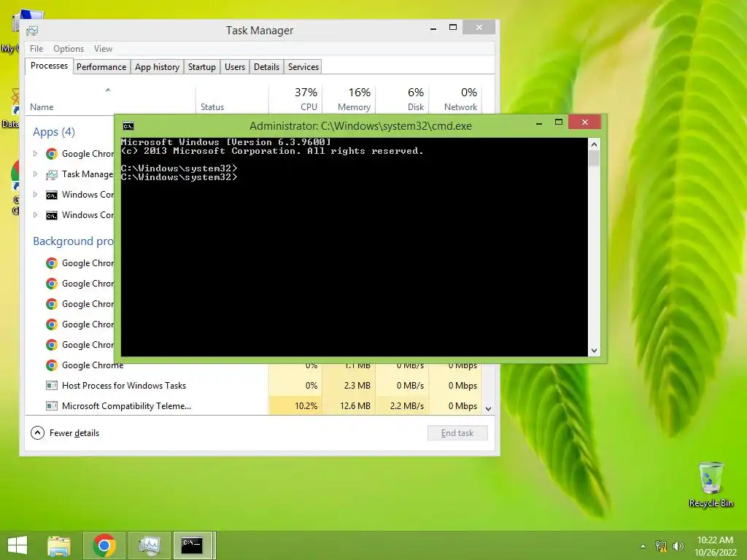Collapse details using Fewer details chevron
Image resolution: width=747 pixels, height=560 pixels.
coord(37,433)
